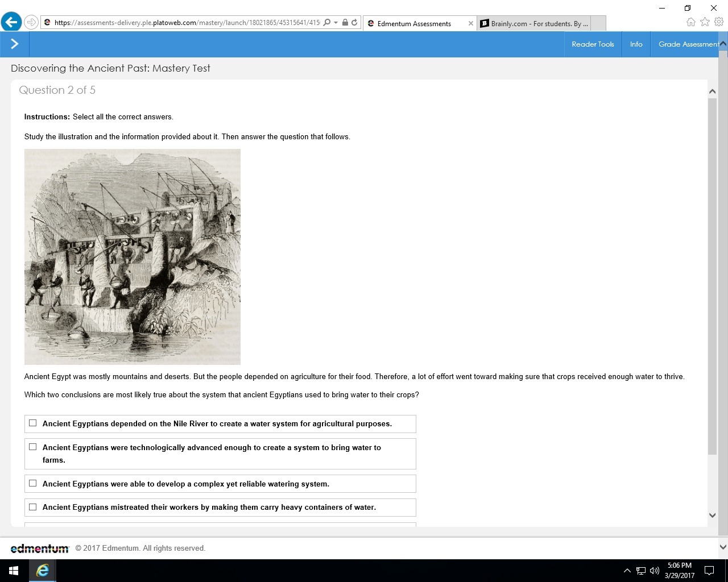
Task: Open the address bar autocomplete dropdown arrow
Action: coord(336,23)
